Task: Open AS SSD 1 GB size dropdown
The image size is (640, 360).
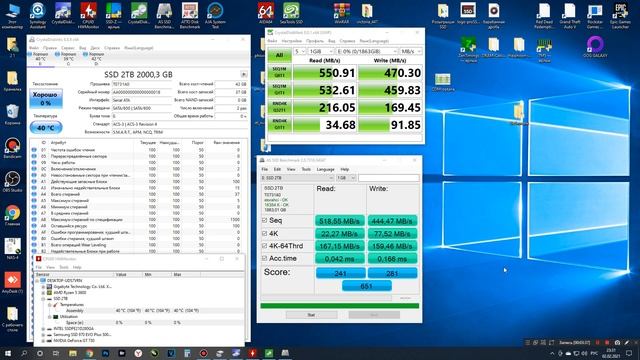Action: pos(346,178)
